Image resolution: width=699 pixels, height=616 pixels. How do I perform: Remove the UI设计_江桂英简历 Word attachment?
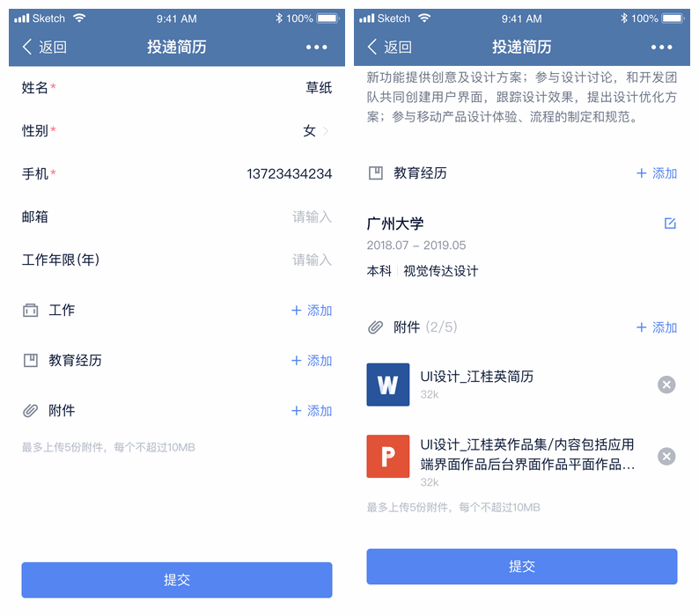pos(666,385)
